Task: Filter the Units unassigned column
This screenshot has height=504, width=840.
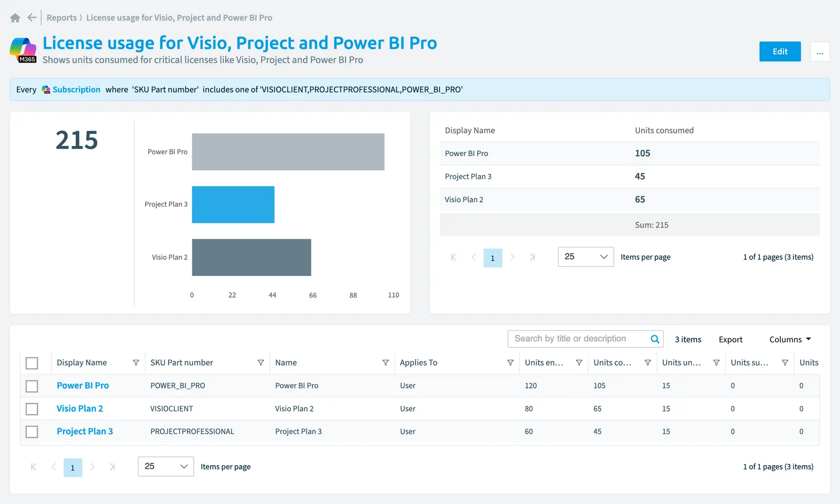Action: [x=716, y=363]
